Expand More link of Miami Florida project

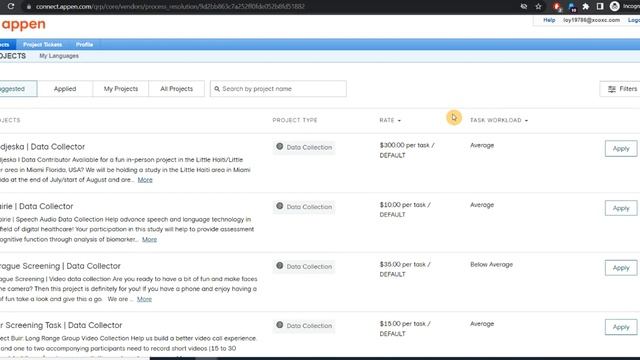pyautogui.click(x=145, y=180)
